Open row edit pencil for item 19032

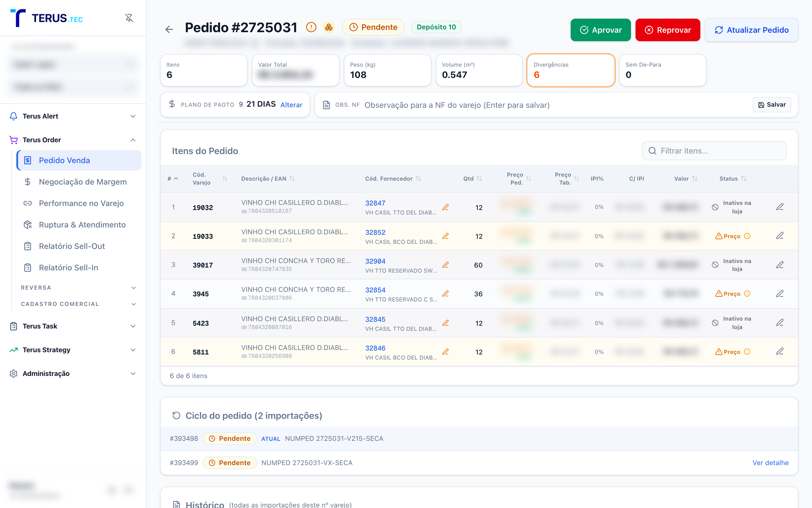pyautogui.click(x=780, y=207)
